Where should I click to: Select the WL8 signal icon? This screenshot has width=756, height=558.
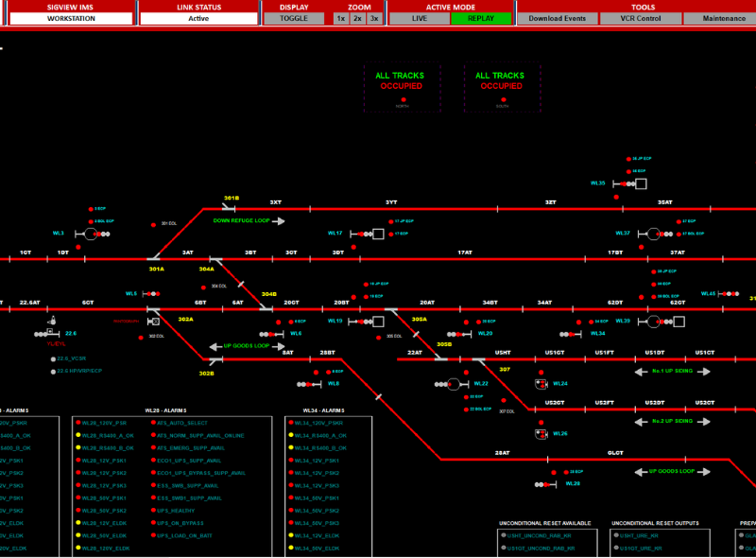[x=310, y=384]
